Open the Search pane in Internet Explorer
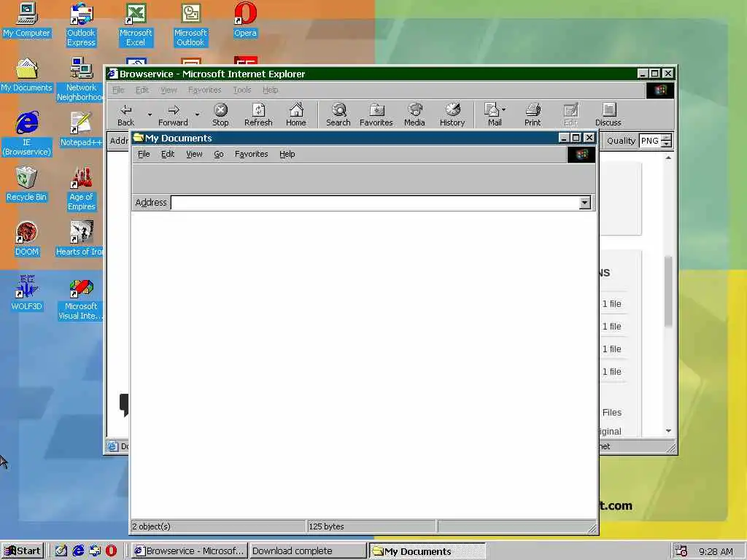747x560 pixels. pos(338,114)
